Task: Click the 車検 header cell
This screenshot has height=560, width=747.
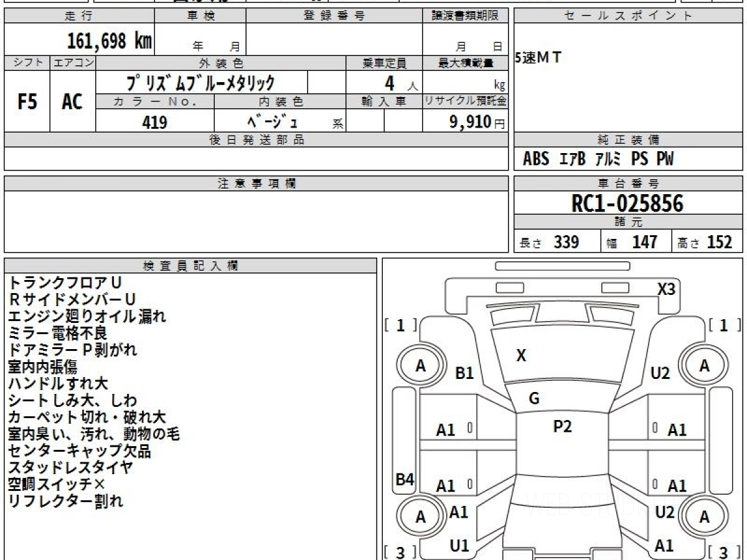Action: pyautogui.click(x=200, y=16)
